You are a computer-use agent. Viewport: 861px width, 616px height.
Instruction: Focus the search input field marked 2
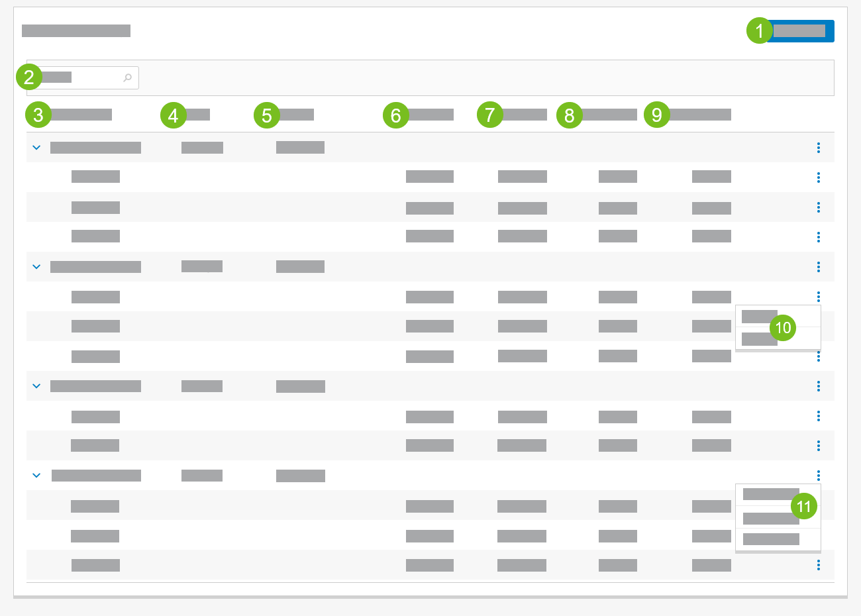click(x=79, y=78)
